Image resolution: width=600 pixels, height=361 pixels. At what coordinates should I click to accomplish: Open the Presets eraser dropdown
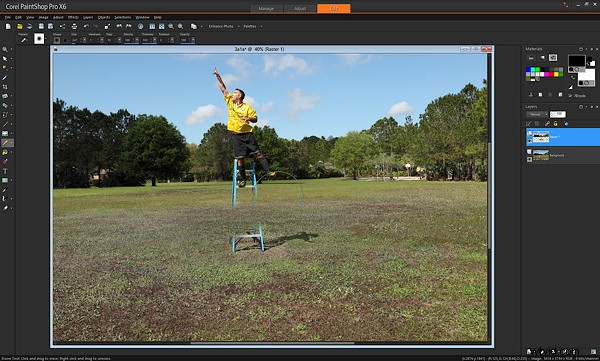23,40
